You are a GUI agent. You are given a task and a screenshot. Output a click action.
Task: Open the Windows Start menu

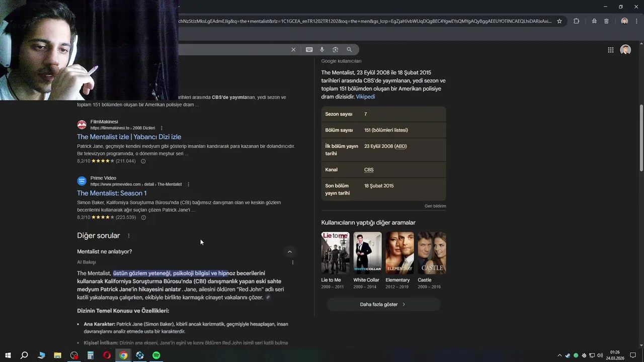pyautogui.click(x=8, y=355)
